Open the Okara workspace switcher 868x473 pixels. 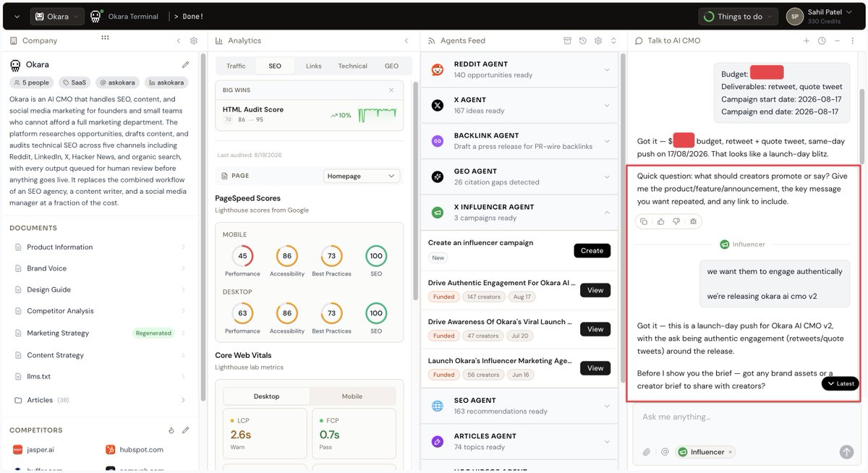tap(58, 17)
